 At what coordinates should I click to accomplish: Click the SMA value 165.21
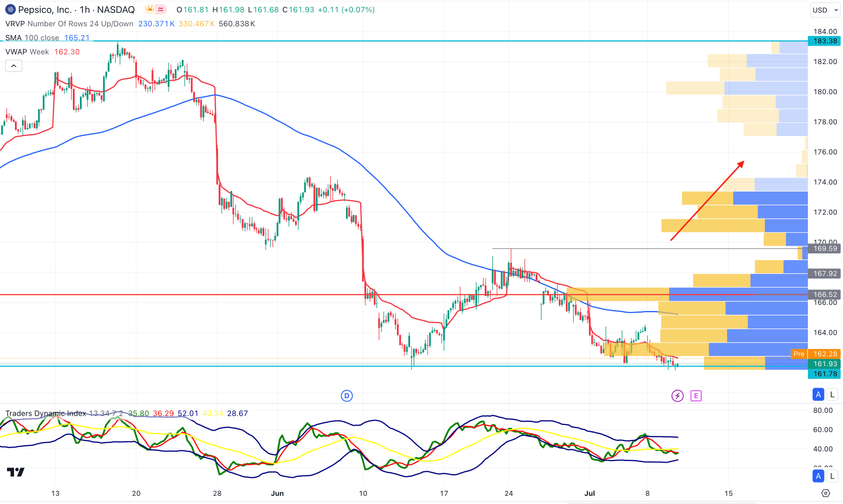(x=77, y=38)
